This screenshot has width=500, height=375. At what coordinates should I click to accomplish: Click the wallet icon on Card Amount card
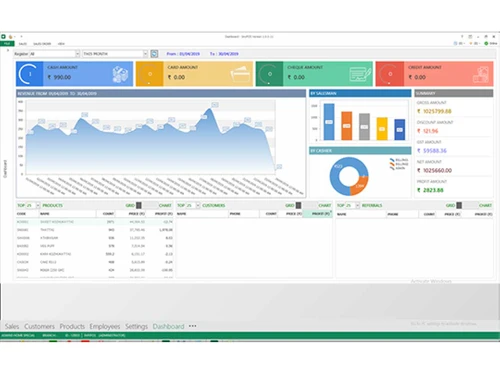tap(241, 74)
